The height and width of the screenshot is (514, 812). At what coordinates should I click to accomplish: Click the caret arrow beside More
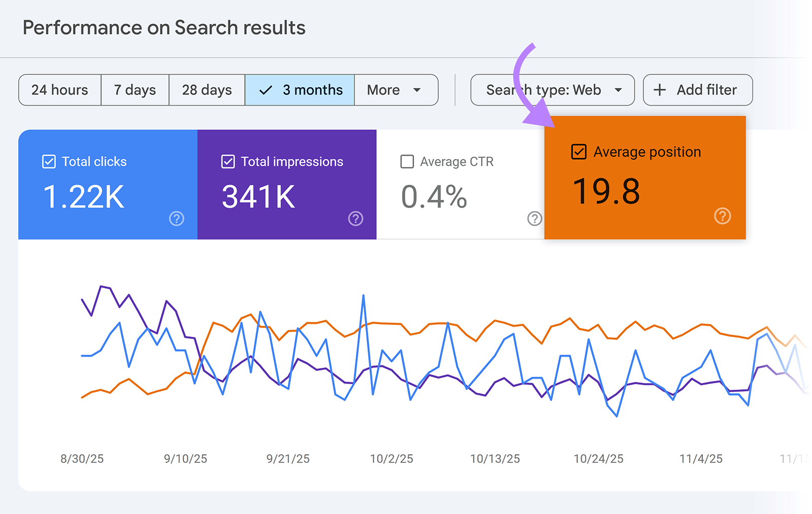[417, 90]
